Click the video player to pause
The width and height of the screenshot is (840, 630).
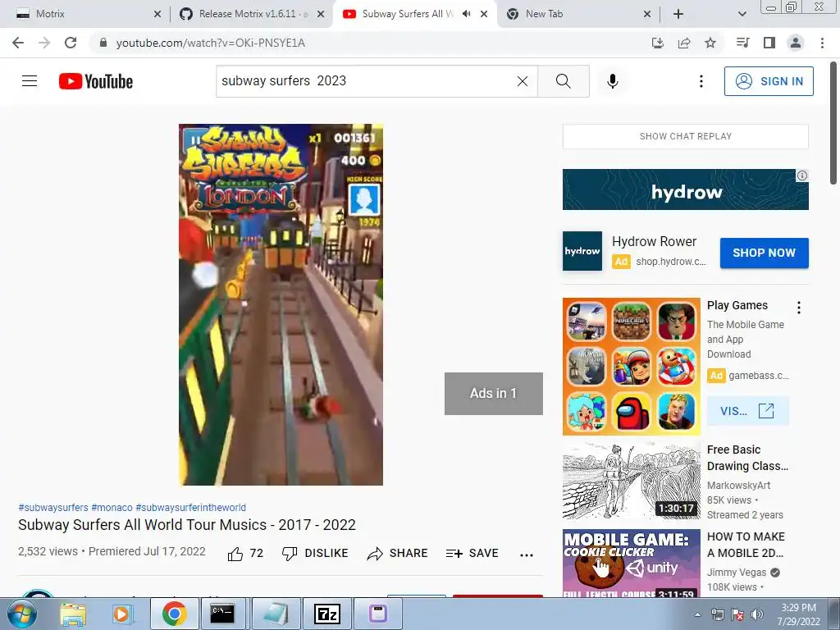(281, 305)
